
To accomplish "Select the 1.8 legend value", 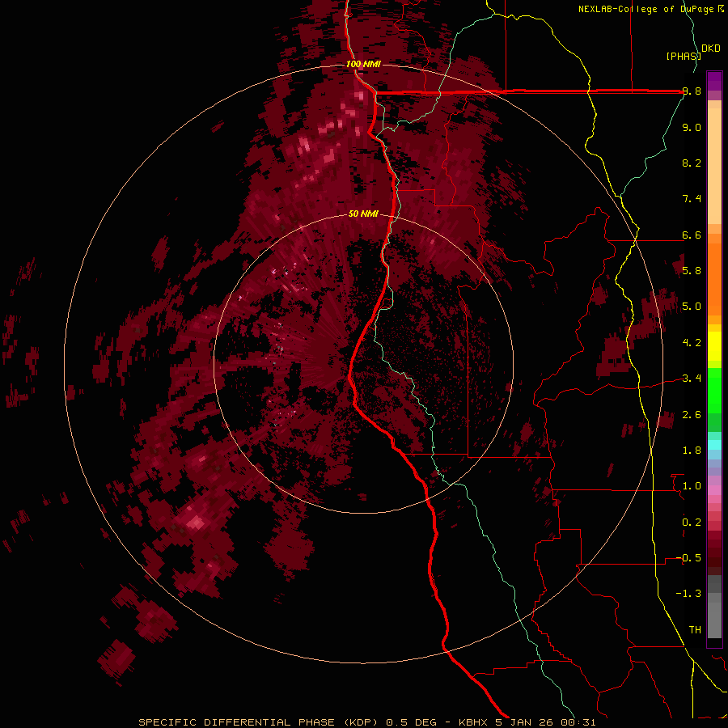I will pyautogui.click(x=692, y=450).
